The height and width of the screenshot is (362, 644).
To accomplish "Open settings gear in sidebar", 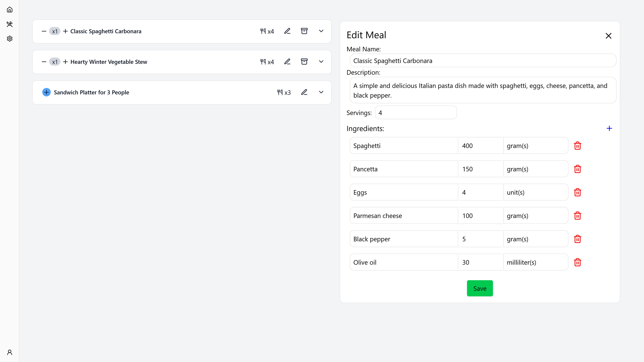I will pyautogui.click(x=10, y=39).
